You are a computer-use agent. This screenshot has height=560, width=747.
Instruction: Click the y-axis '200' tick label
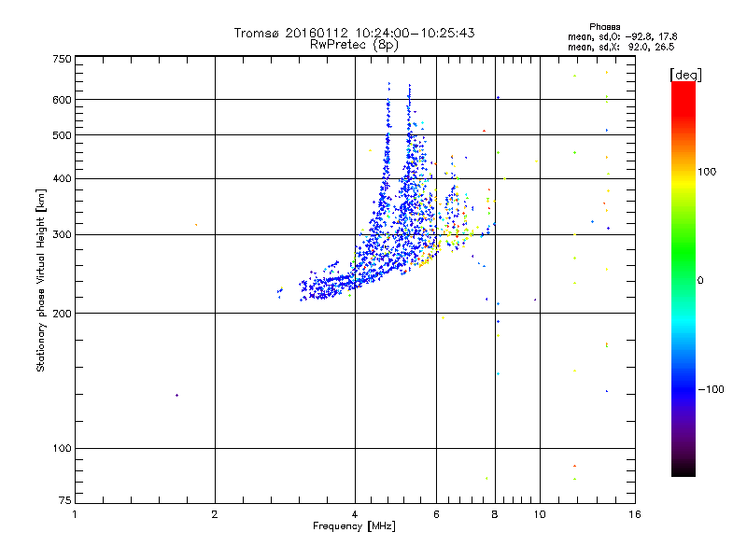pyautogui.click(x=62, y=314)
